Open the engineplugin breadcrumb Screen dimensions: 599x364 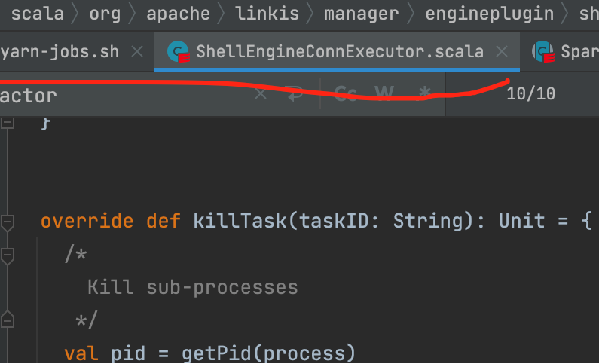point(488,13)
